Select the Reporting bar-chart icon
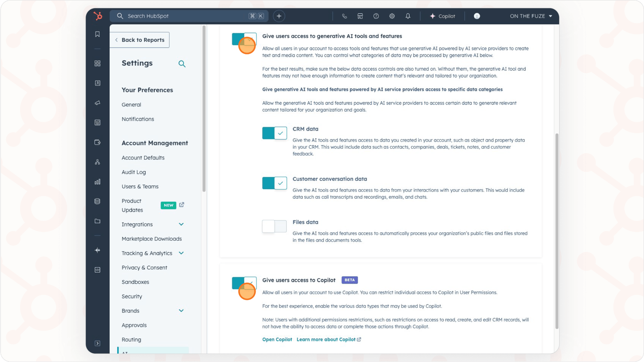Viewport: 644px width, 362px height. (97, 182)
